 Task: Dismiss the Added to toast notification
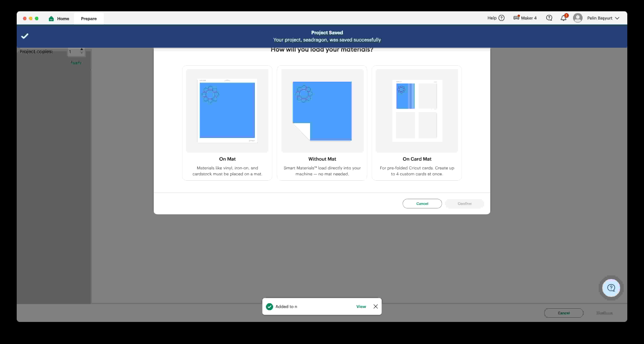(376, 306)
